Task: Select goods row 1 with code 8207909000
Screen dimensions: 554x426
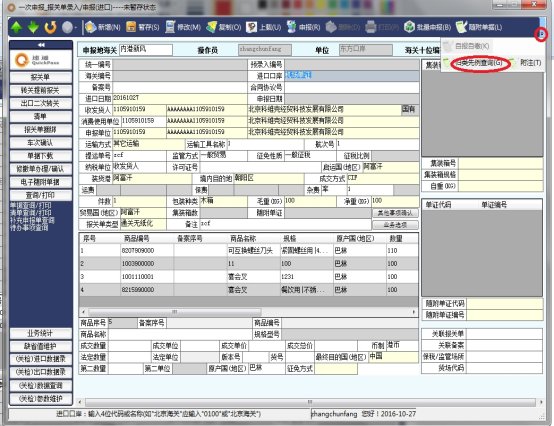Action: pos(248,250)
